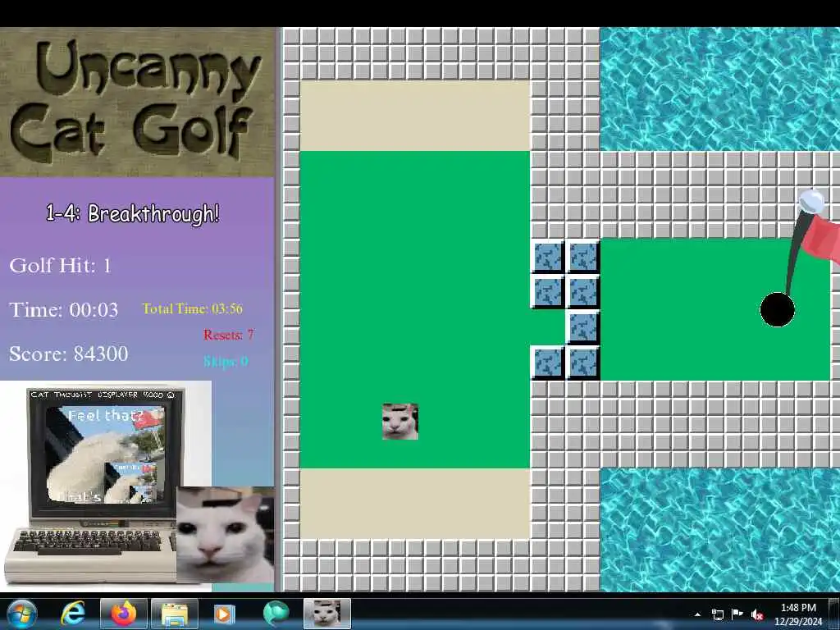Click the "Score: 84300" readout
Screen dimensions: 840x630
click(x=69, y=354)
